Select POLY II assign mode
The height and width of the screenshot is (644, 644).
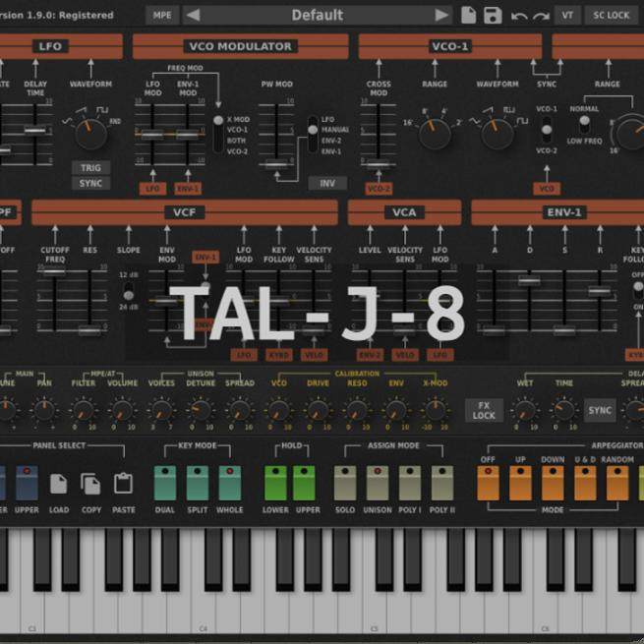[442, 483]
